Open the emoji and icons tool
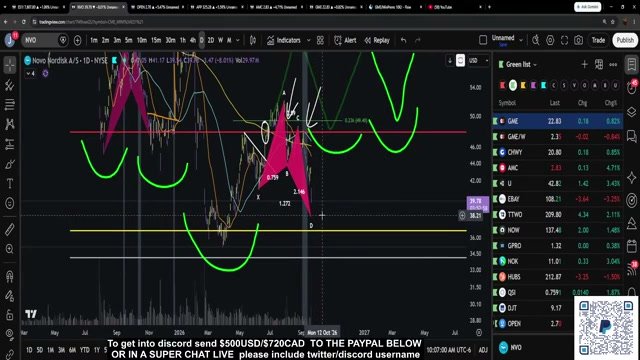640x360 pixels. click(x=10, y=203)
